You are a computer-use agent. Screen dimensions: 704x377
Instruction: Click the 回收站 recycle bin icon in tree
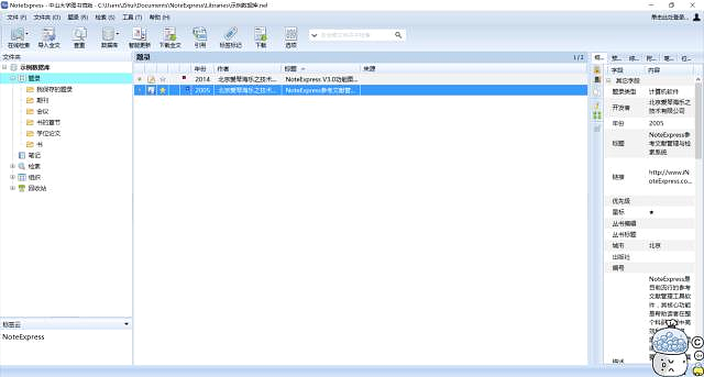click(22, 188)
